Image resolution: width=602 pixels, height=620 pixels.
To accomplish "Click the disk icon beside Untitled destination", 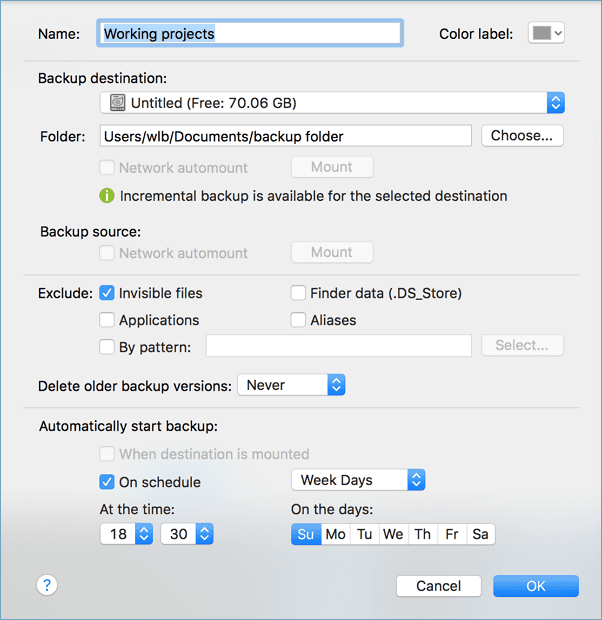I will click(118, 103).
